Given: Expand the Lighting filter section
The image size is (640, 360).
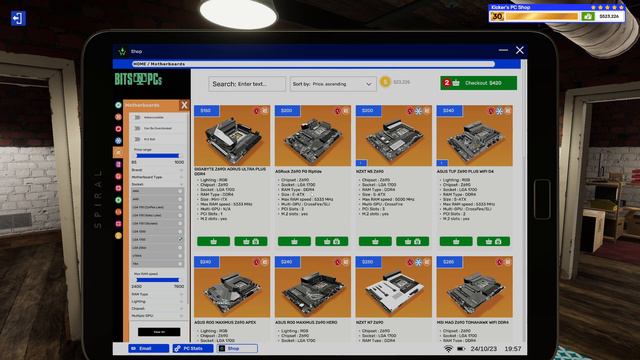Looking at the screenshot, I should 157,302.
